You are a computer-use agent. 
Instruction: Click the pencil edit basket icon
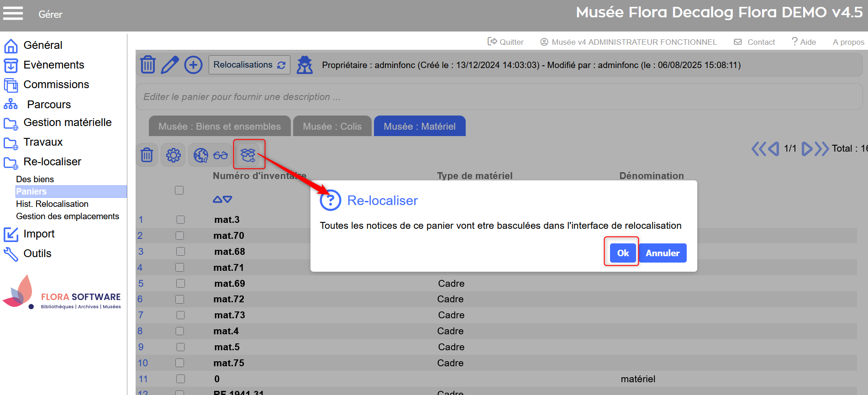click(170, 65)
